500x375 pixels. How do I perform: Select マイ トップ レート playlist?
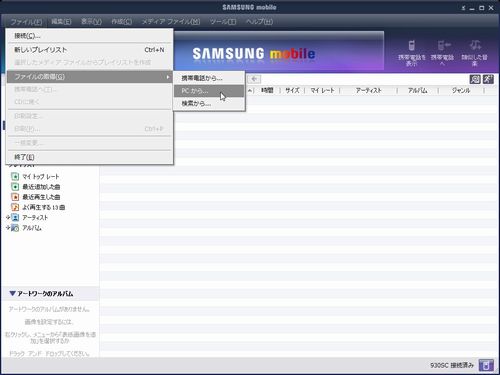[40, 177]
